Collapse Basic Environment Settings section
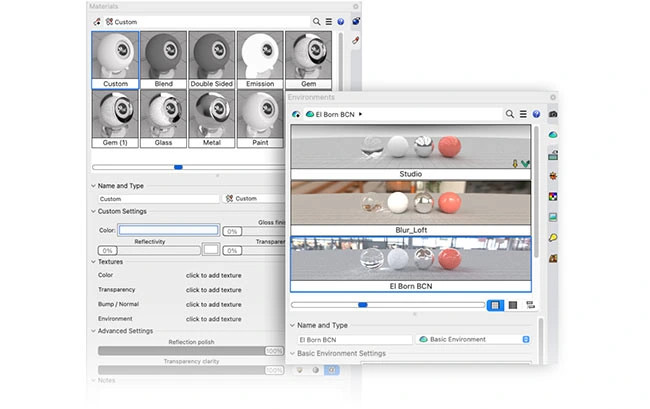 292,353
